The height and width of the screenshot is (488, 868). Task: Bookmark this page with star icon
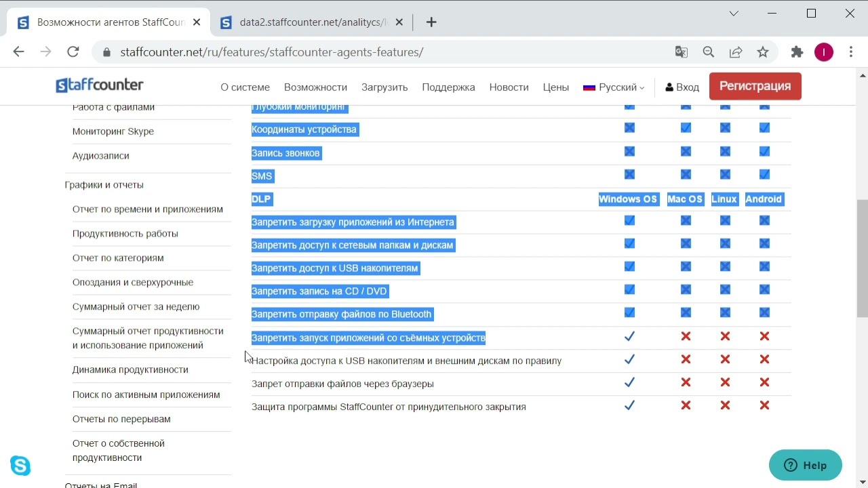point(763,52)
